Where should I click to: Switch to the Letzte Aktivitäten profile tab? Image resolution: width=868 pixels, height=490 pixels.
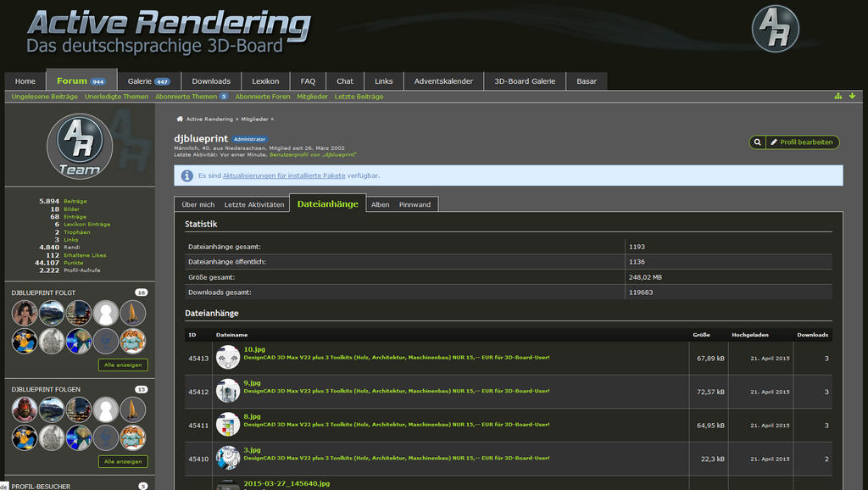[254, 204]
